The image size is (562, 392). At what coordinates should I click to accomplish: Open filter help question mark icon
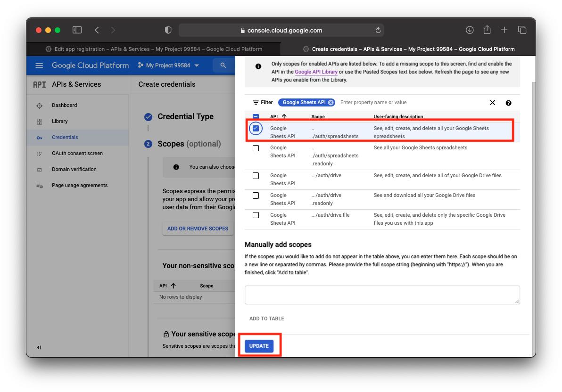pyautogui.click(x=508, y=103)
